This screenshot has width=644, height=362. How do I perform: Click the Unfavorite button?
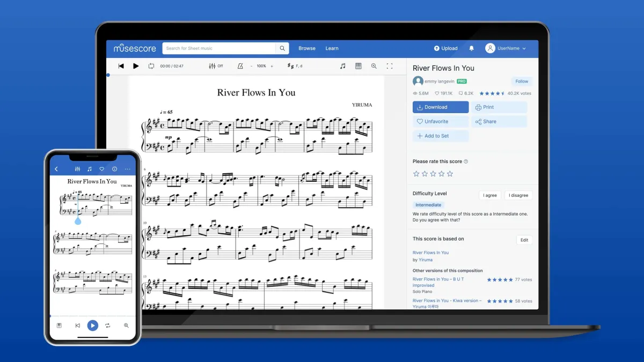441,122
